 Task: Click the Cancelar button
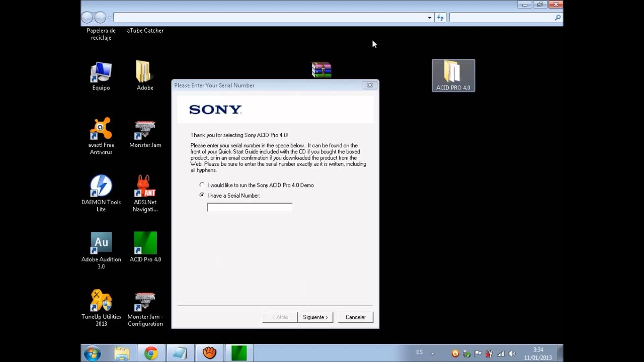point(356,317)
